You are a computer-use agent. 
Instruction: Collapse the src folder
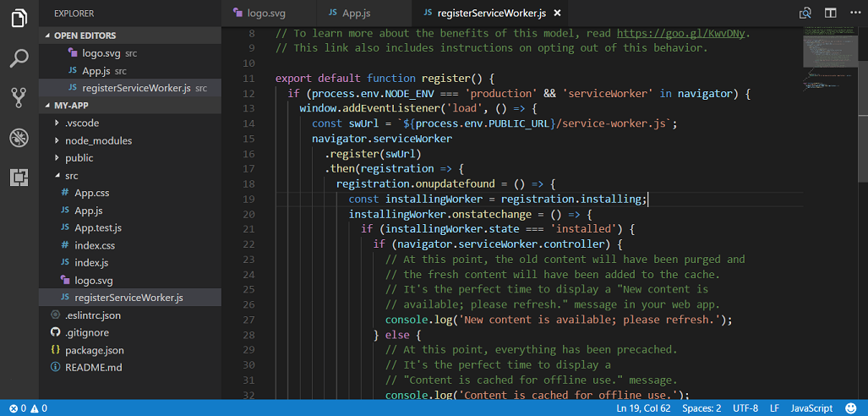point(71,176)
